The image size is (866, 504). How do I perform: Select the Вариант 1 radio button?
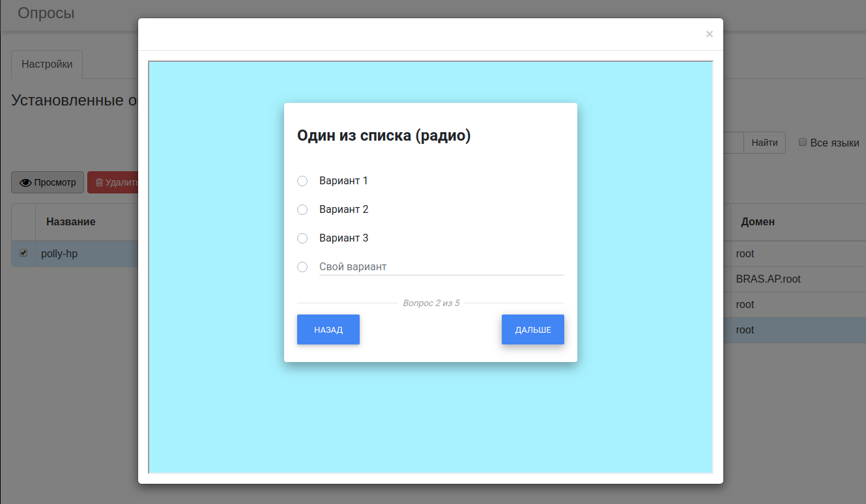click(302, 181)
